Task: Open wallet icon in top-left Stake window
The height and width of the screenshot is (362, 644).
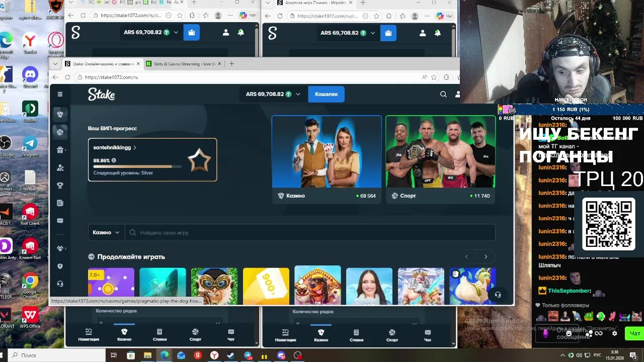Action: (191, 33)
